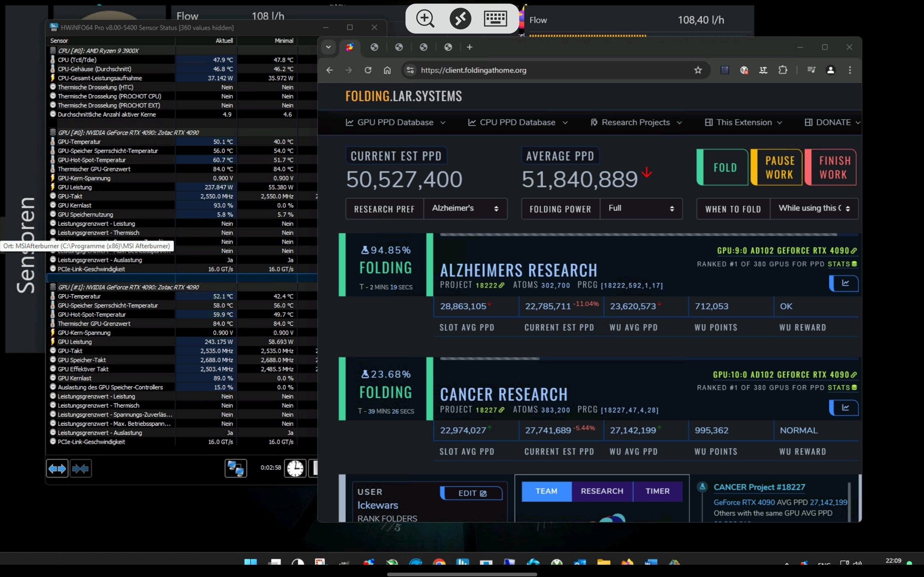Click the browser forward arrow
Viewport: 924px width, 577px height.
pos(349,70)
